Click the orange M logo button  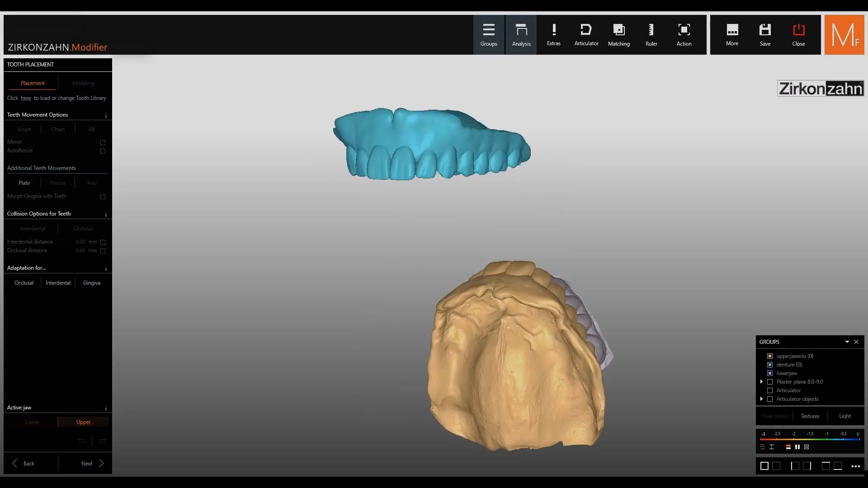coord(844,35)
